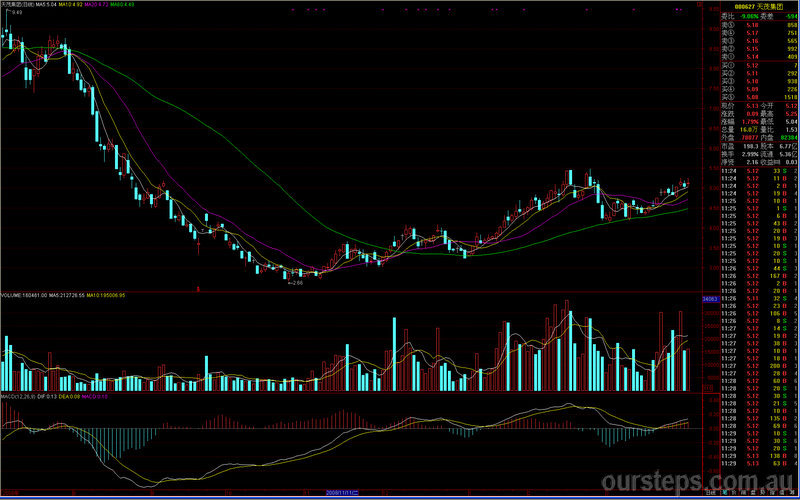Select tick row 11:28 5.12 135 B

759,418
